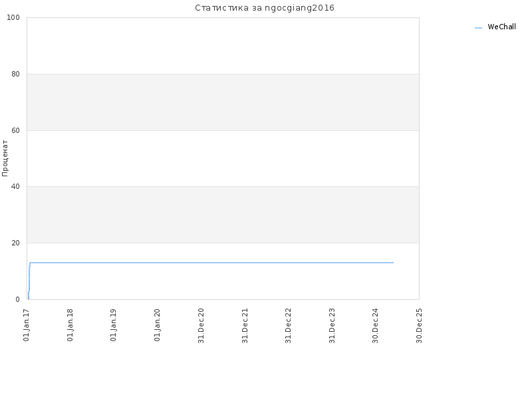532x399 pixels.
Task: Click the 40 value on y-axis
Action: 15,187
